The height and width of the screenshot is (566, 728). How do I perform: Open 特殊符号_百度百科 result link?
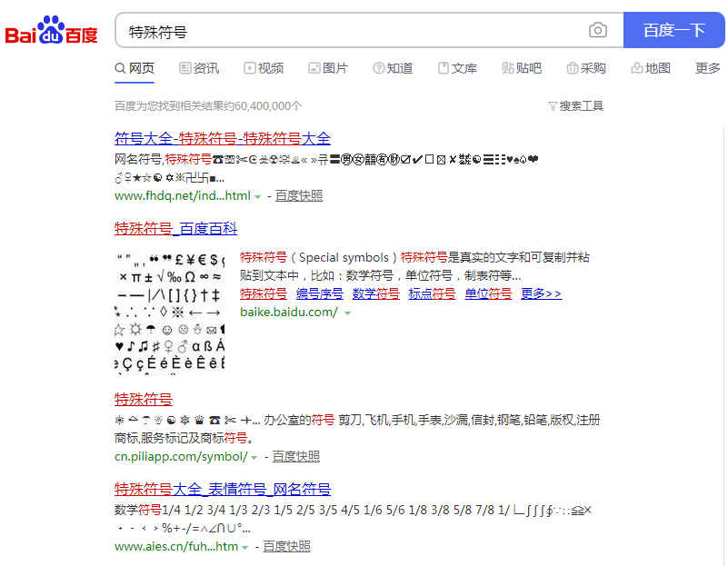(x=175, y=228)
